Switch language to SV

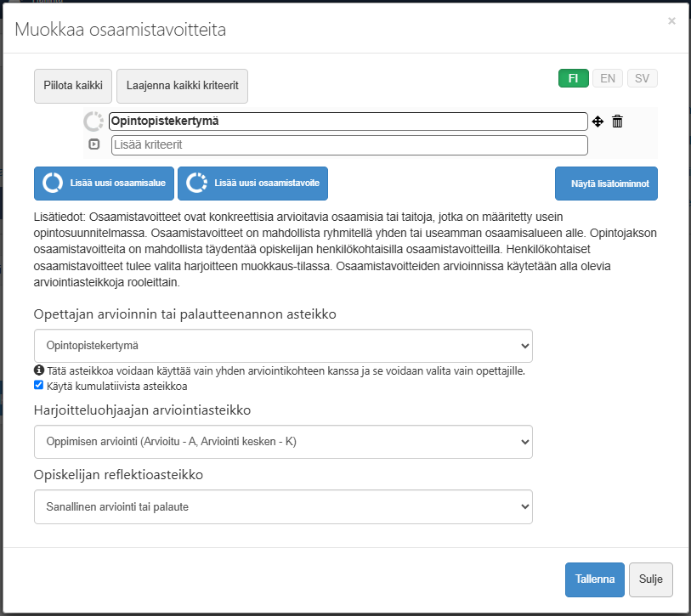tap(642, 78)
